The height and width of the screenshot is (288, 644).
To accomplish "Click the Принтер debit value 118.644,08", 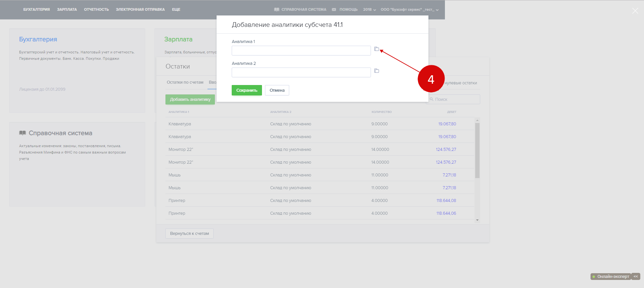I will (x=446, y=201).
